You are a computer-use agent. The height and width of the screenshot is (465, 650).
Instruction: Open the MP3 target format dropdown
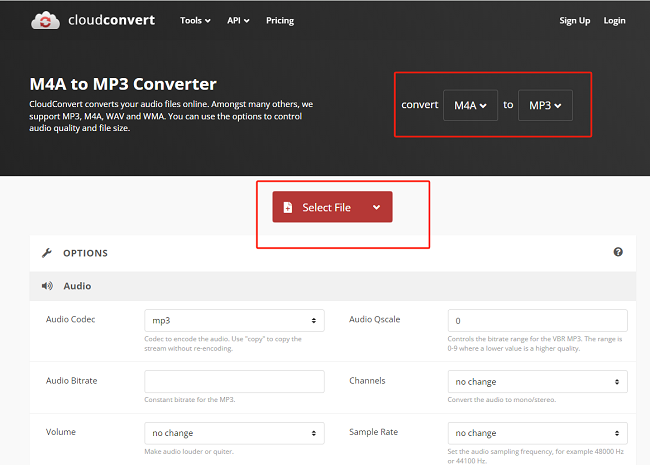546,105
